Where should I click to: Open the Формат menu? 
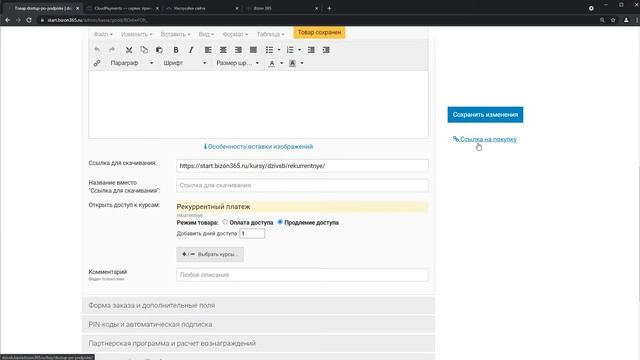coord(235,34)
